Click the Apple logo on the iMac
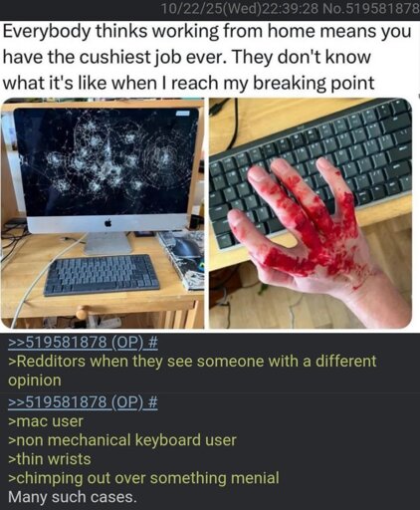Image resolution: width=420 pixels, height=510 pixels. click(108, 223)
